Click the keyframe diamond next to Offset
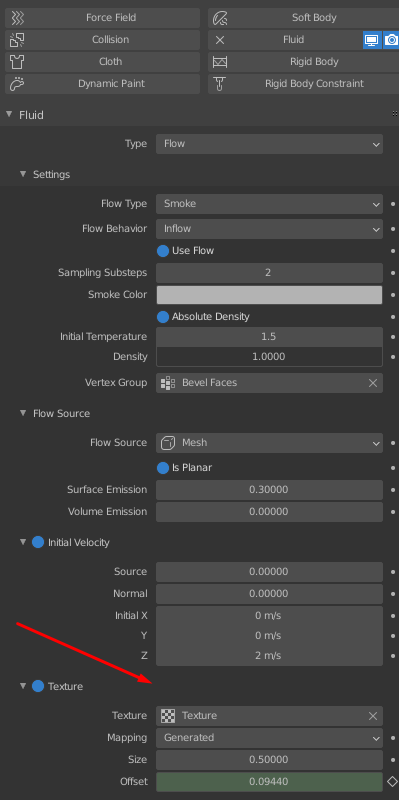 click(x=392, y=781)
